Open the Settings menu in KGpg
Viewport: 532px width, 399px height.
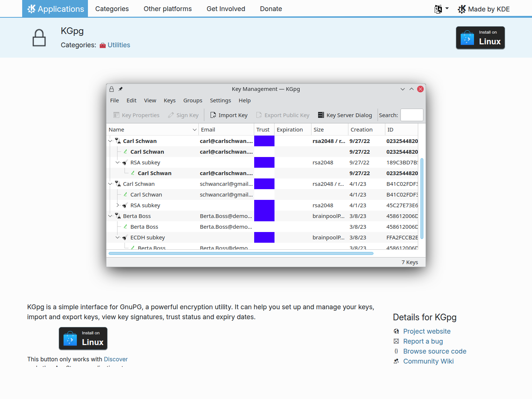221,100
